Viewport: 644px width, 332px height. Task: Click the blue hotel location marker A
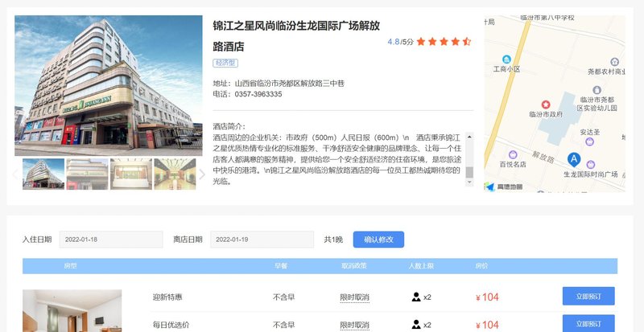click(574, 159)
